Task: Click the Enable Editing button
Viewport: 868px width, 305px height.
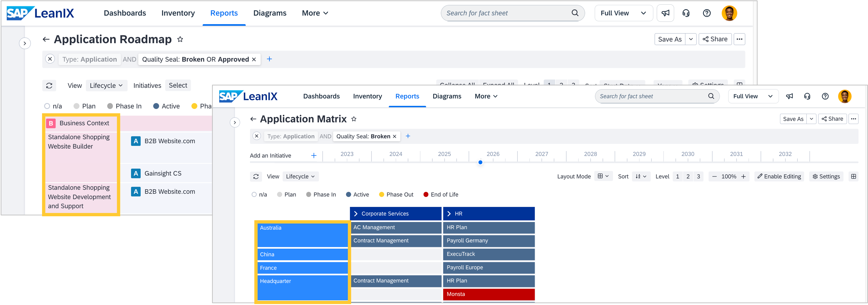Action: pyautogui.click(x=779, y=177)
